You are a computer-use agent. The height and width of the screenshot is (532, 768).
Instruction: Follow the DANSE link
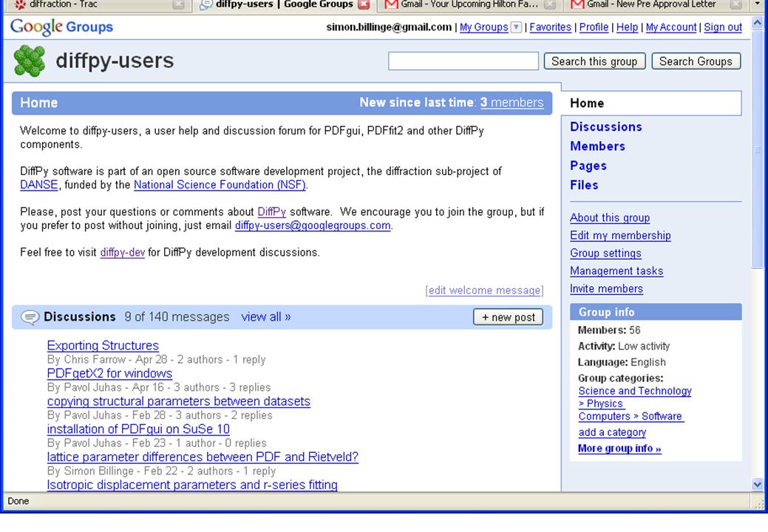(x=38, y=185)
